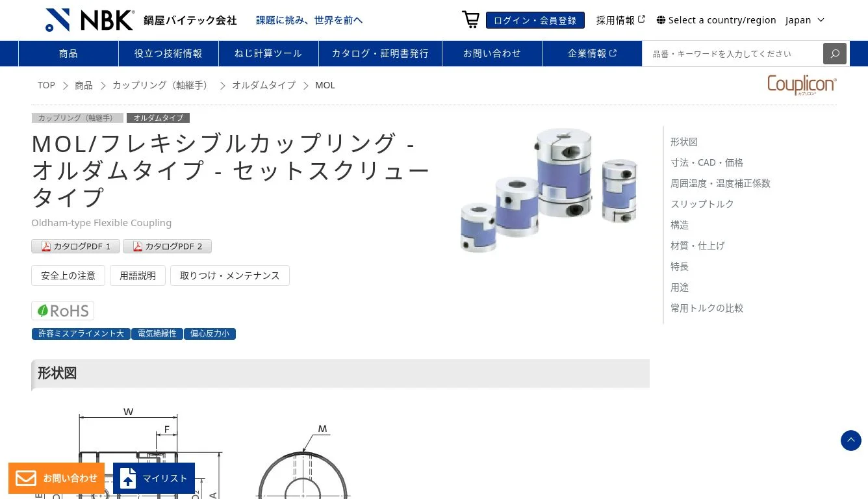Click Oldham-type Flexible Coupling subtitle
Viewport: 868px width, 499px height.
pos(101,223)
